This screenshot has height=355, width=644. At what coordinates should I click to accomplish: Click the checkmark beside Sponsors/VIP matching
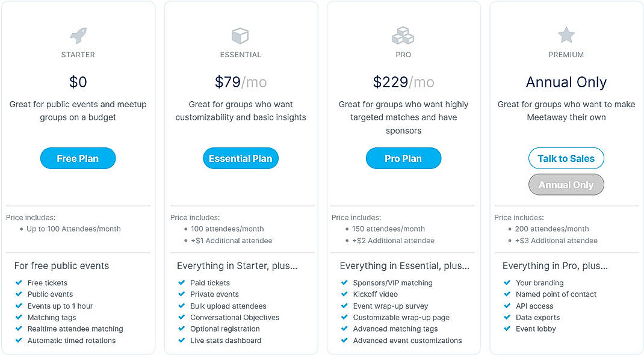pyautogui.click(x=344, y=283)
